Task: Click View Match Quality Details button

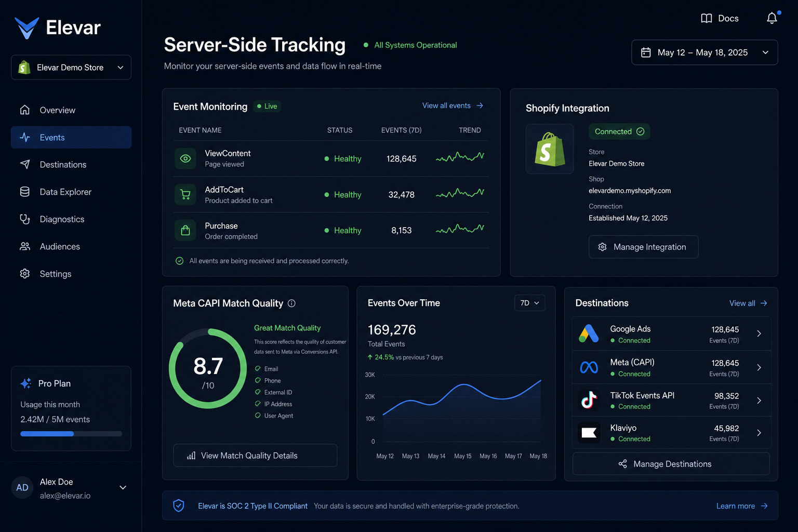Action: pyautogui.click(x=255, y=455)
